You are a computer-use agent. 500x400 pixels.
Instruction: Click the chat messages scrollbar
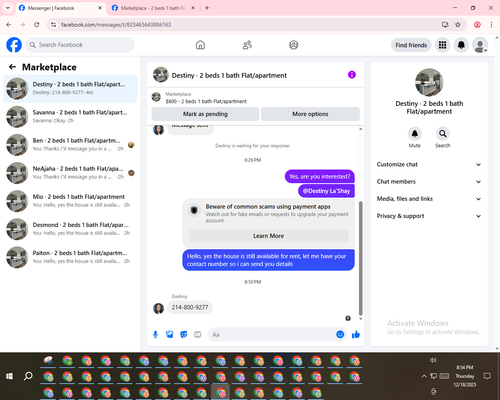(360, 258)
